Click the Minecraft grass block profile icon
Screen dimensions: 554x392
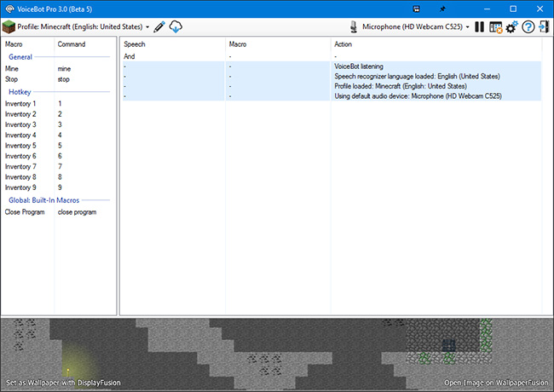pyautogui.click(x=9, y=26)
